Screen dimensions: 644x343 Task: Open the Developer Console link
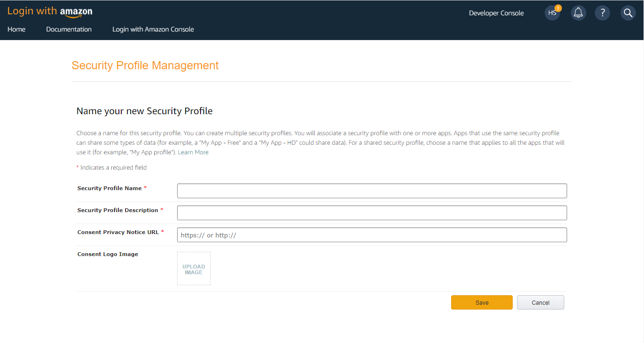pyautogui.click(x=496, y=13)
